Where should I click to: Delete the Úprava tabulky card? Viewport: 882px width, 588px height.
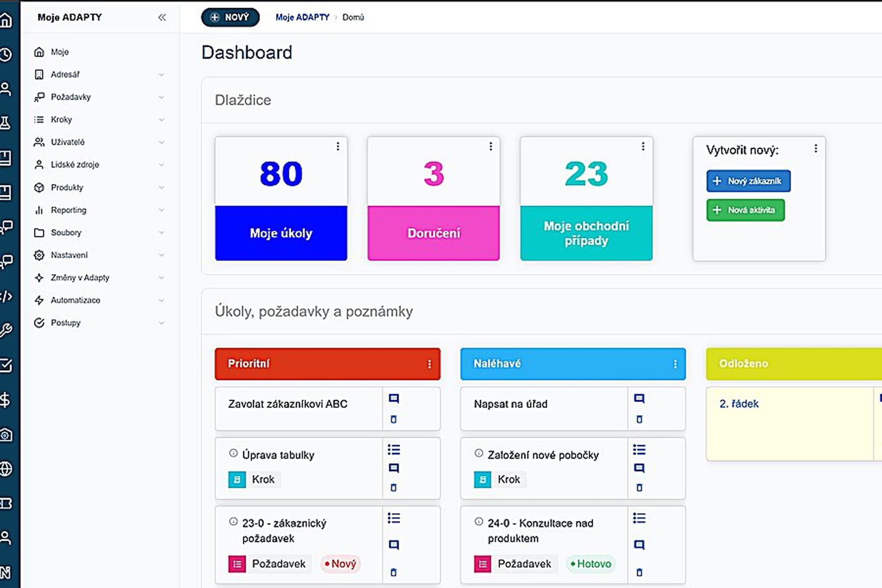pos(393,488)
